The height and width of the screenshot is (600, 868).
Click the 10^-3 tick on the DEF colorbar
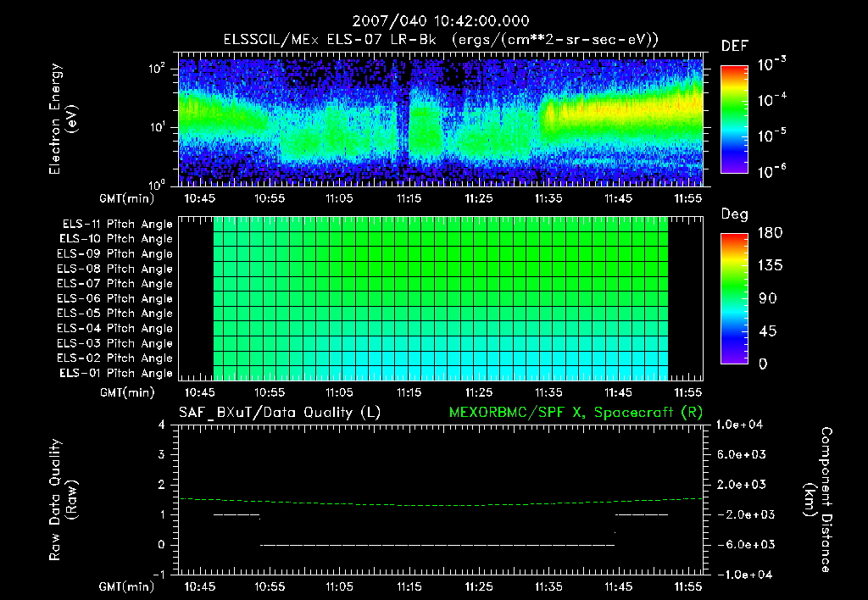coord(771,64)
